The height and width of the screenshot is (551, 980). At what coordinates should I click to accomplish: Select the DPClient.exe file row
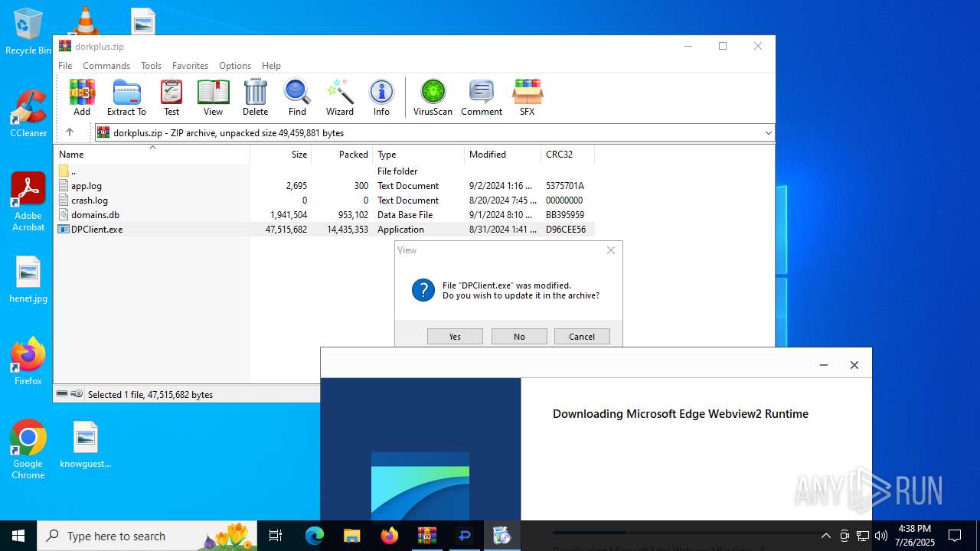click(325, 230)
